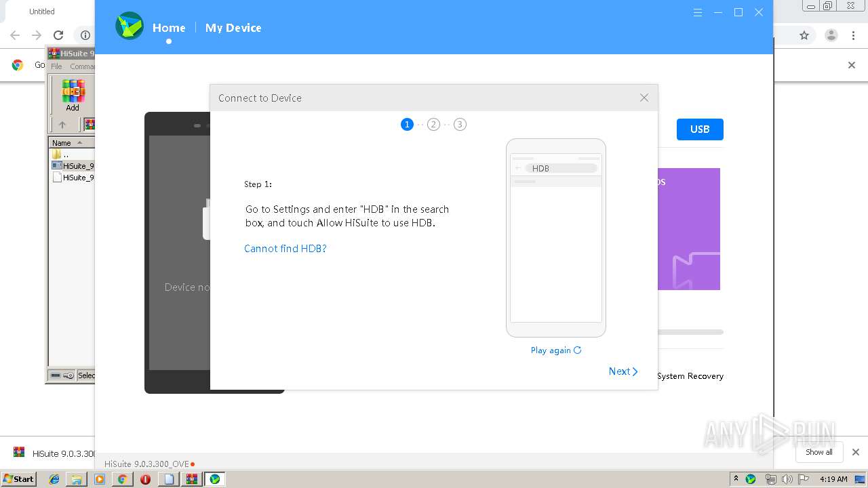Click the HiSuite logo icon
This screenshot has width=868, height=488.
130,26
